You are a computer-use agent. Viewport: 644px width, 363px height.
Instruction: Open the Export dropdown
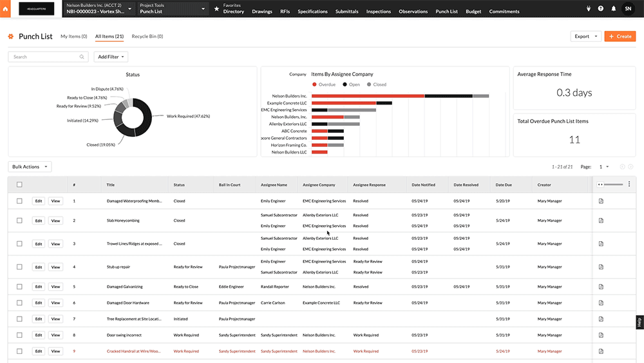tap(585, 37)
